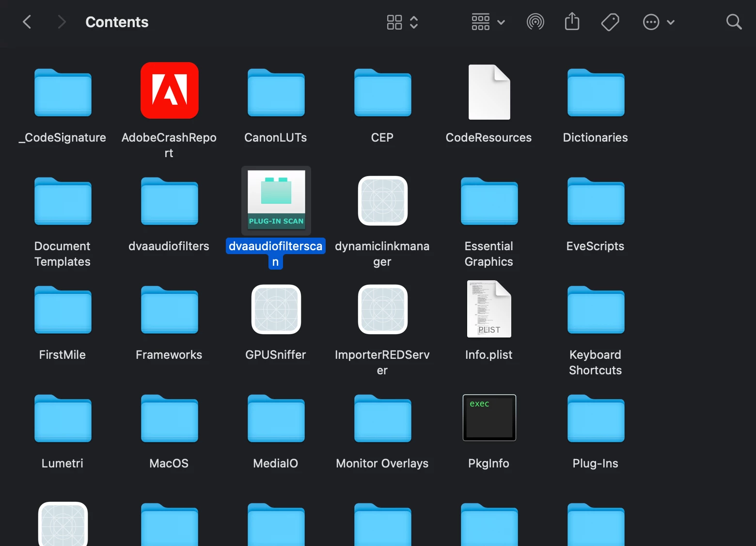Select the CEP folder

tap(383, 93)
